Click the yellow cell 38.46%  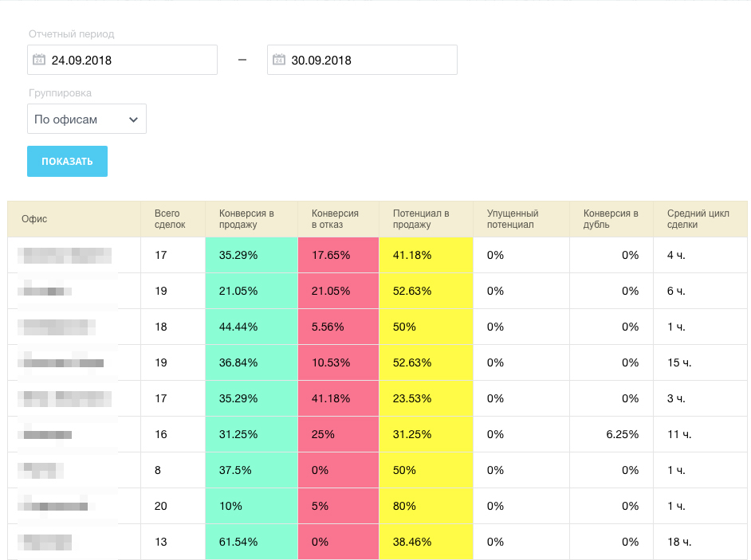coord(426,542)
